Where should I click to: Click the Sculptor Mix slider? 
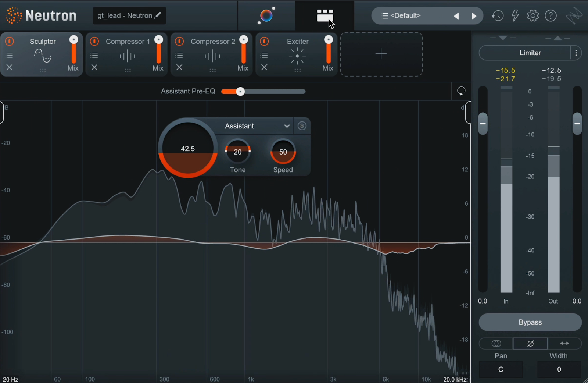[x=73, y=50]
